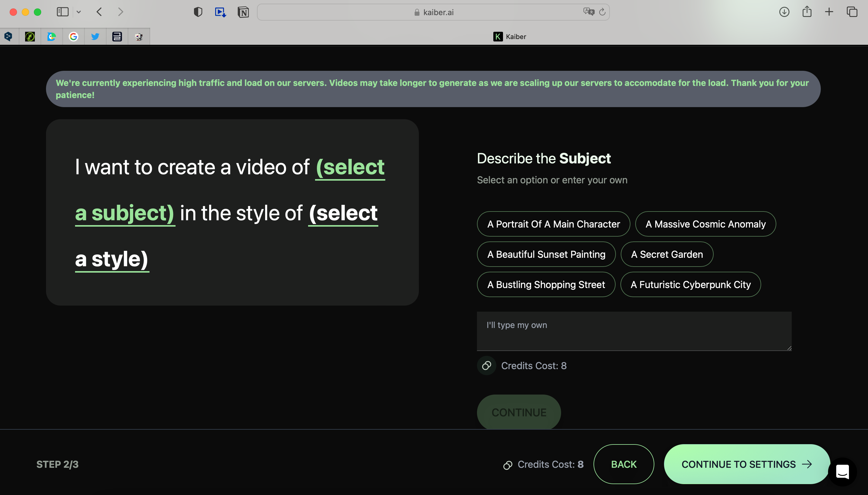Open the Safari sidebar panel icon
868x495 pixels.
click(63, 12)
